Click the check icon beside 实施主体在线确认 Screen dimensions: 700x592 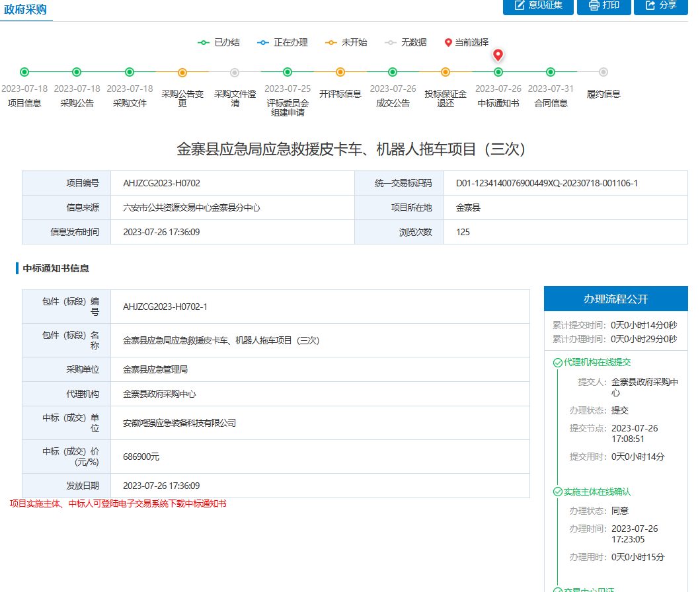click(x=558, y=492)
